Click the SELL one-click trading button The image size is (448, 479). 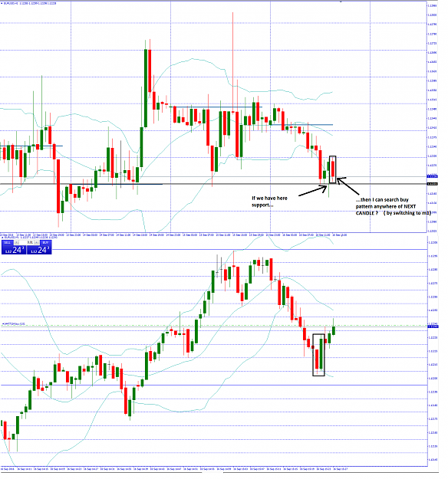[x=14, y=247]
